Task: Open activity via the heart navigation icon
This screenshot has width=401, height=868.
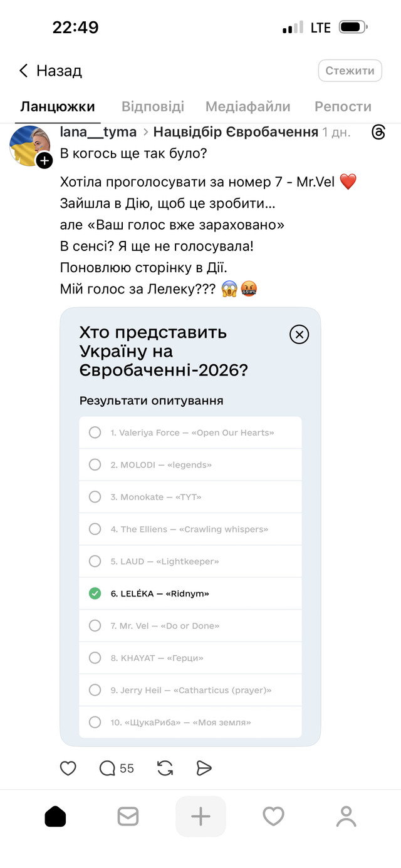Action: [273, 816]
